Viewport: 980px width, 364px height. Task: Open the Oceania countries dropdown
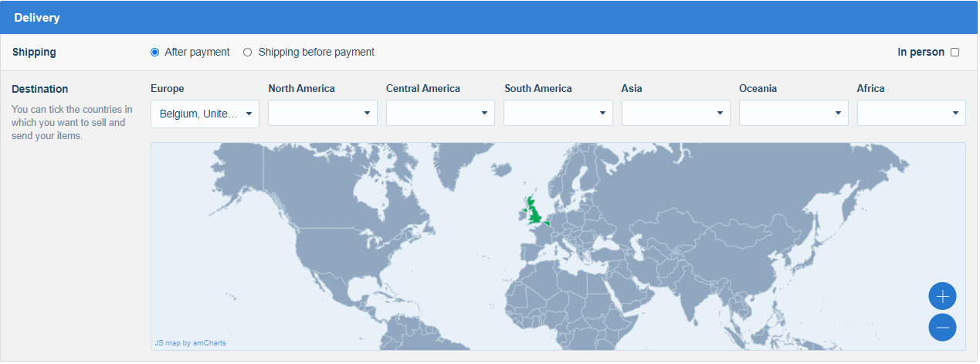[x=794, y=113]
